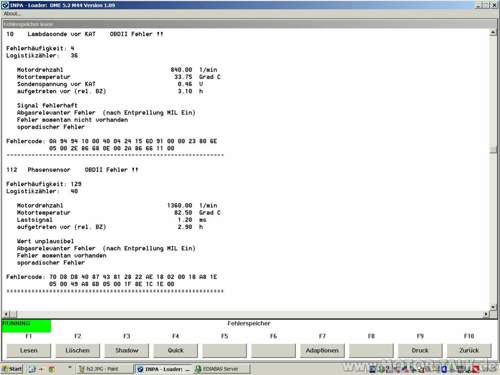Image resolution: width=500 pixels, height=375 pixels.
Task: Go back using the Zurück button
Action: (x=469, y=350)
